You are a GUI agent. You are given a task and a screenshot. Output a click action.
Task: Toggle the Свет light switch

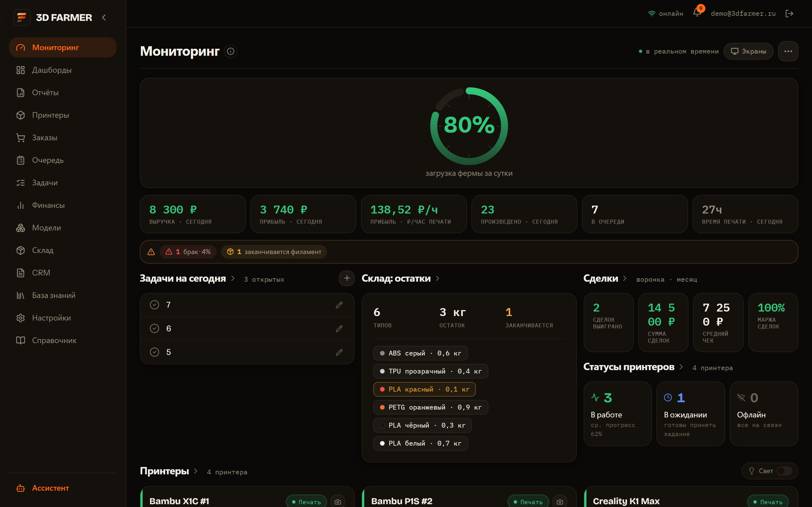pos(784,471)
